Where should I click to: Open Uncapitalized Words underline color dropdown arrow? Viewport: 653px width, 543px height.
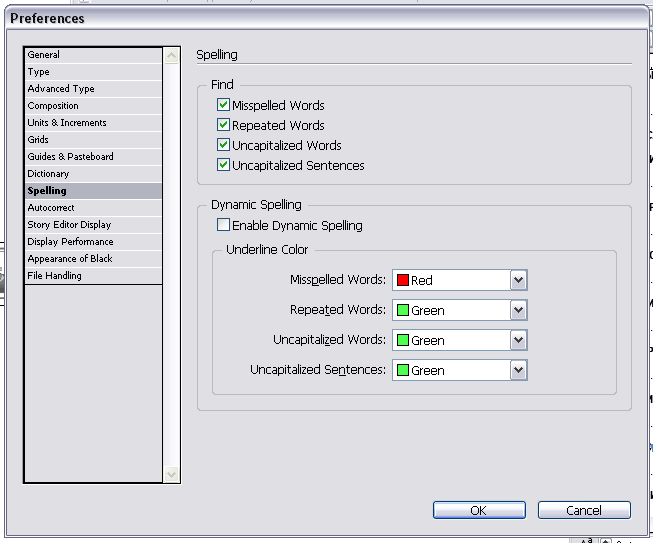518,340
